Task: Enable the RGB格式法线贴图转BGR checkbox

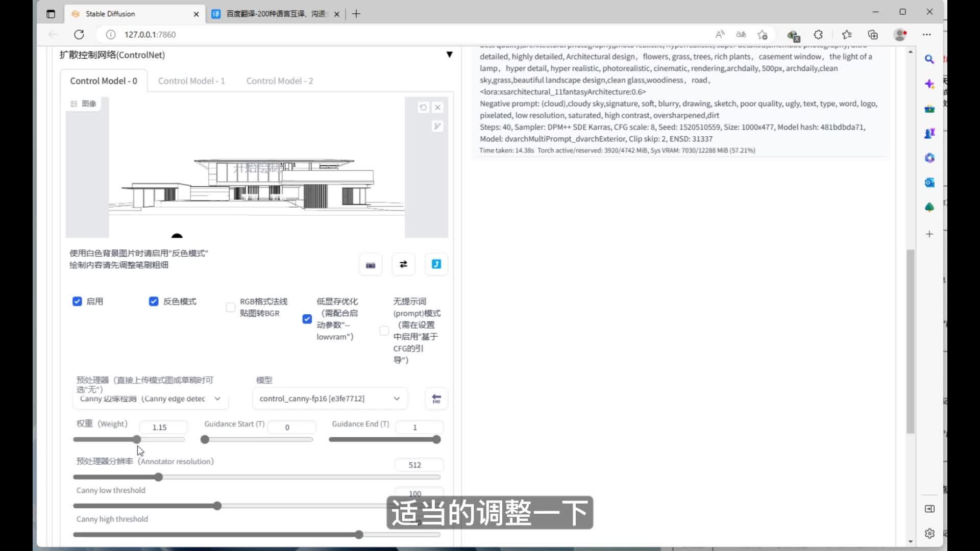Action: [231, 307]
